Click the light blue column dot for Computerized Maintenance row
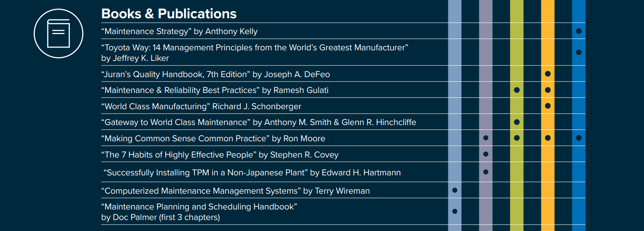644x231 pixels. [455, 190]
